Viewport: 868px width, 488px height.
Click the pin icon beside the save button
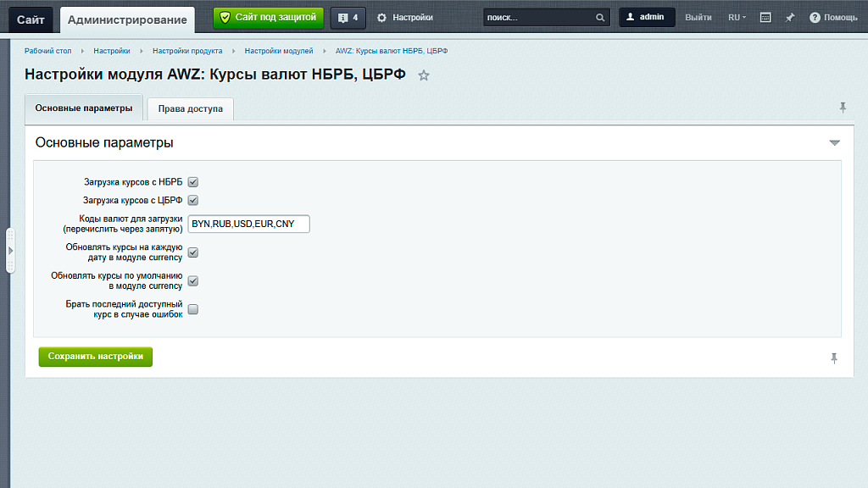834,358
